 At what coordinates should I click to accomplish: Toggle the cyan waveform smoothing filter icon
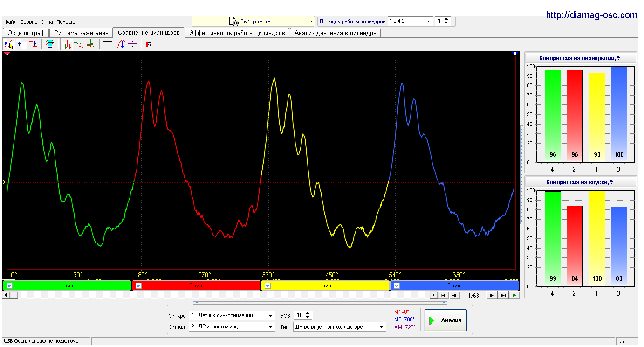pyautogui.click(x=49, y=44)
